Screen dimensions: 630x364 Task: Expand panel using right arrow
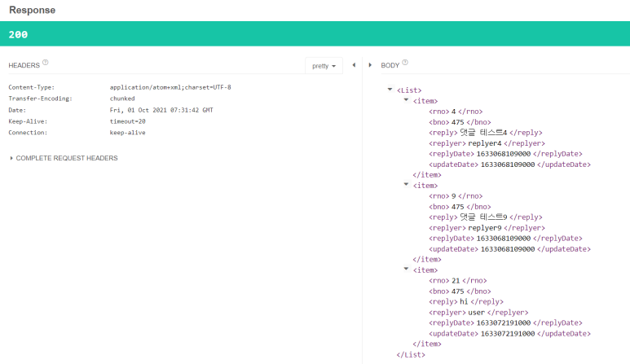coord(370,65)
